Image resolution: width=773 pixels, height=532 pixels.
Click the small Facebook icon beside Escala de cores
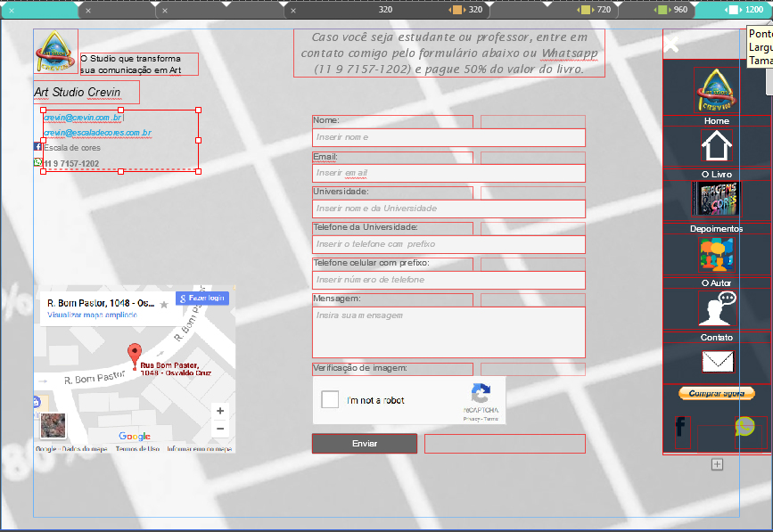pyautogui.click(x=37, y=146)
